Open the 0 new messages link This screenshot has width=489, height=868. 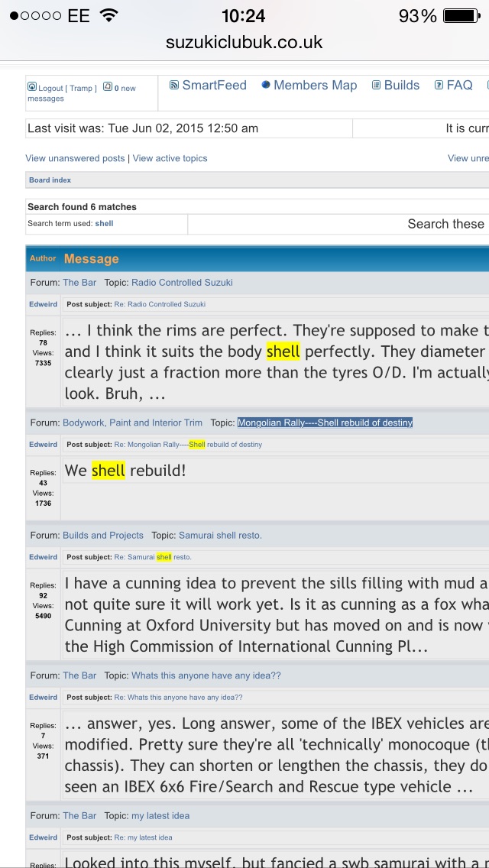(82, 93)
